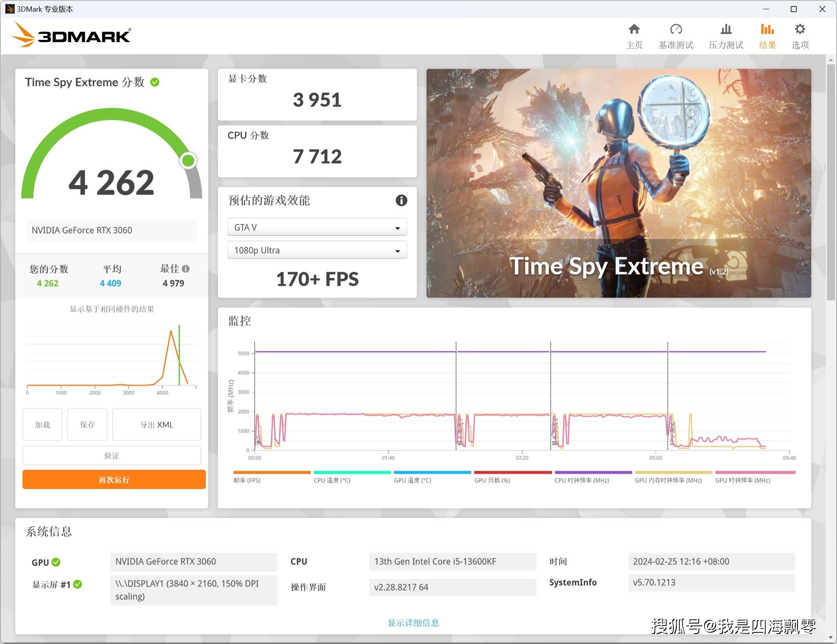The height and width of the screenshot is (644, 837).
Task: Toggle the CPU 温度 trace visibility
Action: (x=332, y=480)
